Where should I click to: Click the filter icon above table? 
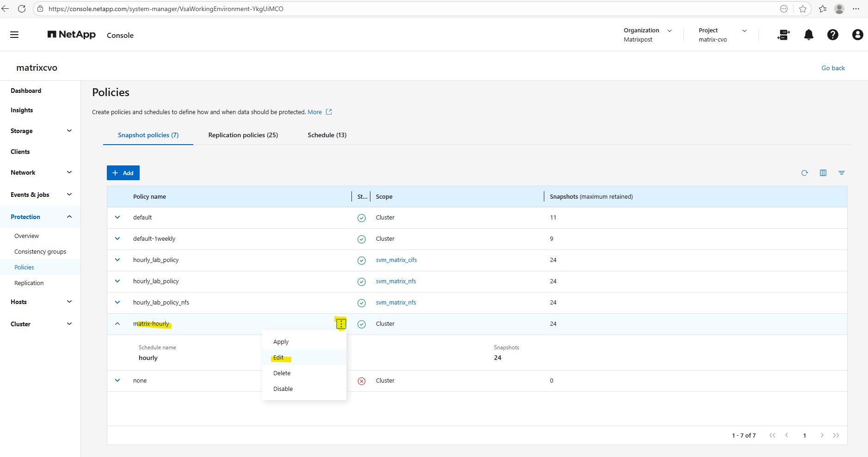[841, 173]
